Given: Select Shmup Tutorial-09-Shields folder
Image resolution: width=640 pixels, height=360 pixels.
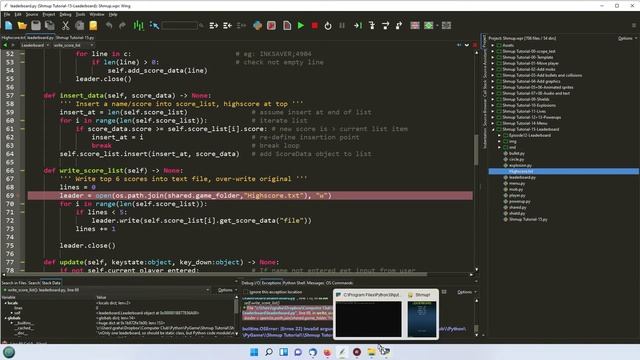Looking at the screenshot, I should (526, 99).
